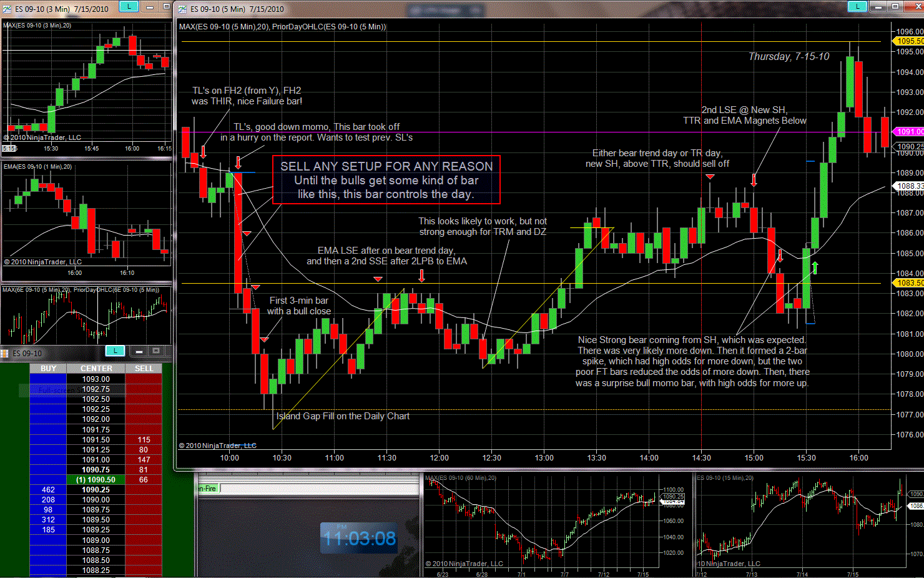The height and width of the screenshot is (578, 924).
Task: Click the BUY column header
Action: pos(48,369)
